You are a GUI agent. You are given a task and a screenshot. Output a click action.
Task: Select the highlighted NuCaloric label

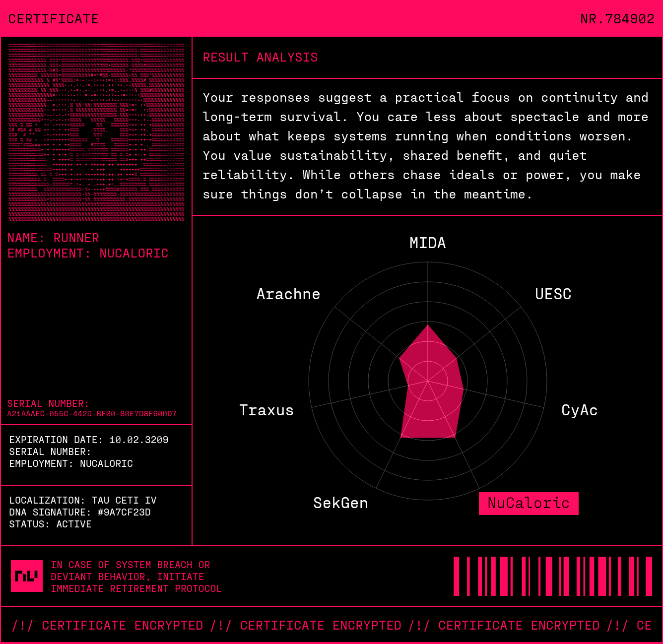[529, 503]
